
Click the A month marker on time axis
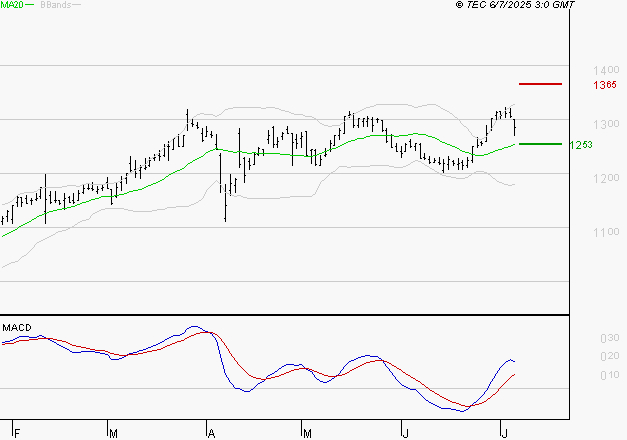211,433
